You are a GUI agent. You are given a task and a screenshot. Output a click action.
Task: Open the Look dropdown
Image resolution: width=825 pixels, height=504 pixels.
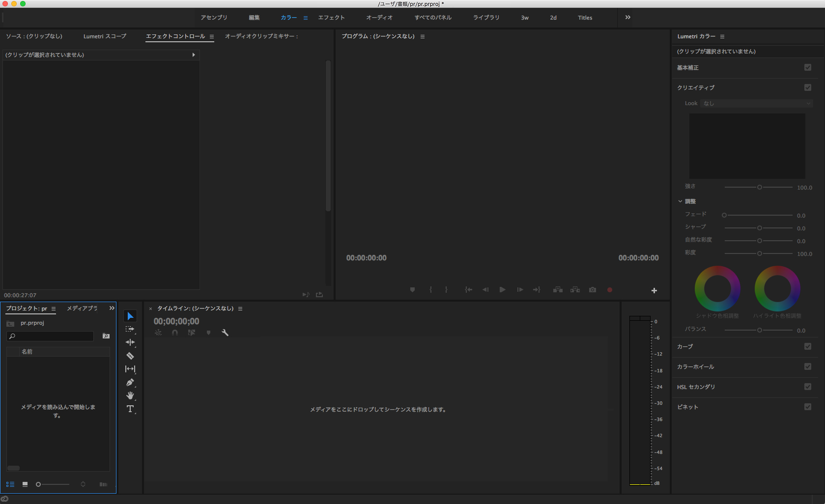[757, 103]
